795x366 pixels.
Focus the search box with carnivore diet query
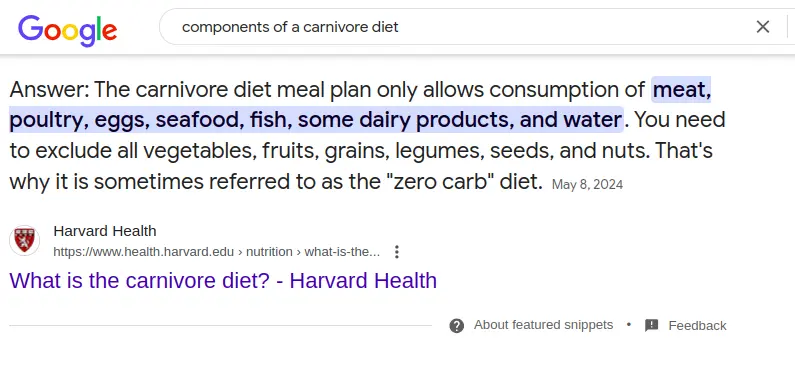[x=456, y=27]
